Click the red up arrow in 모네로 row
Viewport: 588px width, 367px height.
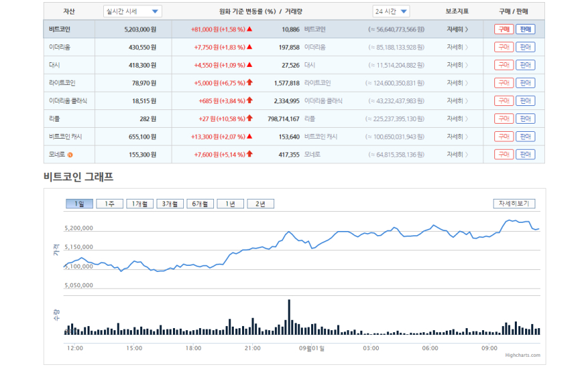250,154
